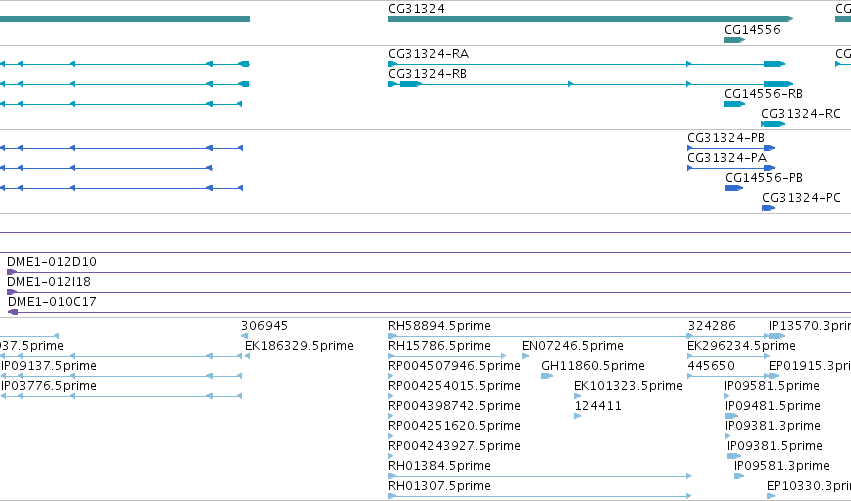Image resolution: width=851 pixels, height=501 pixels.
Task: Click the CG14556 gene arrow glyph
Action: click(734, 40)
